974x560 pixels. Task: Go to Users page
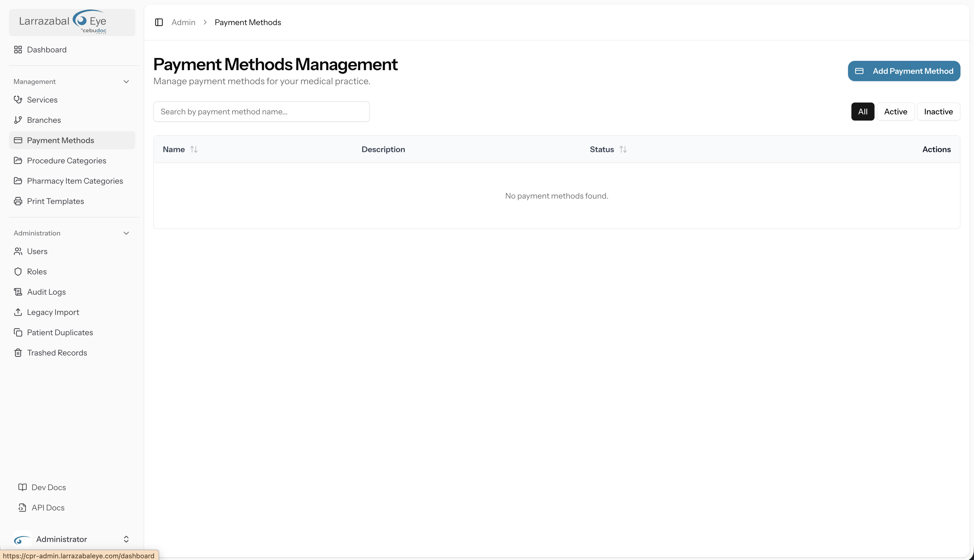[72, 251]
